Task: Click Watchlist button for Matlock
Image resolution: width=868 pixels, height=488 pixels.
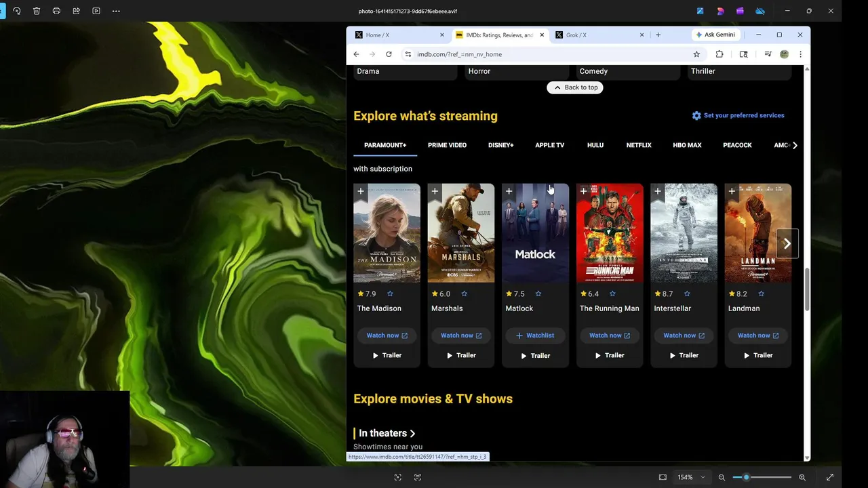Action: coord(535,335)
